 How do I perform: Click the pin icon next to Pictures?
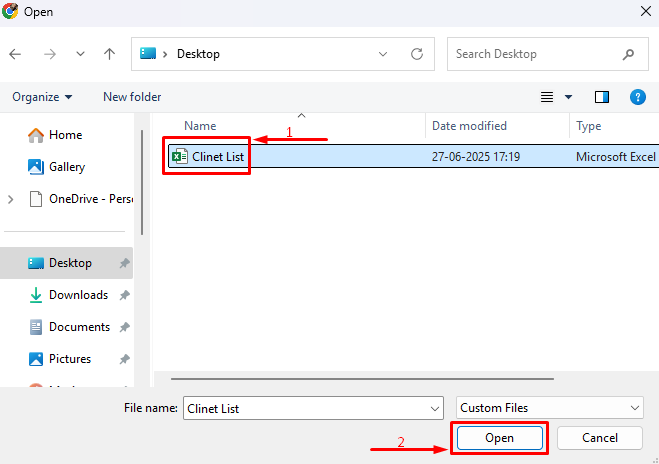coord(124,359)
